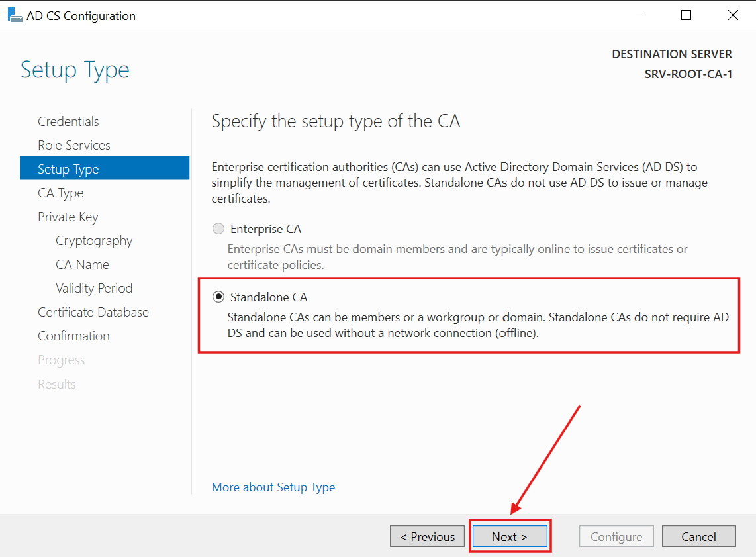Select the Confirmation wizard step
Screen dimensions: 756x557
(x=73, y=336)
